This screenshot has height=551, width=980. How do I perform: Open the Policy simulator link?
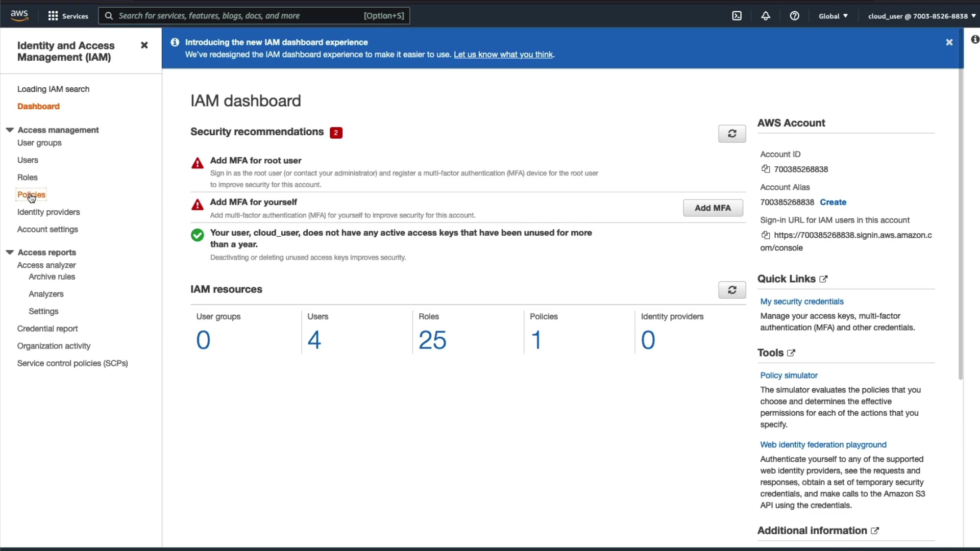[789, 375]
